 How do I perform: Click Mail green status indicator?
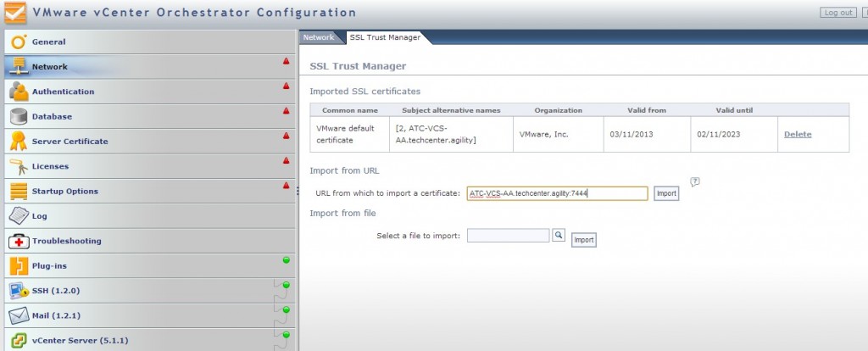click(x=287, y=309)
